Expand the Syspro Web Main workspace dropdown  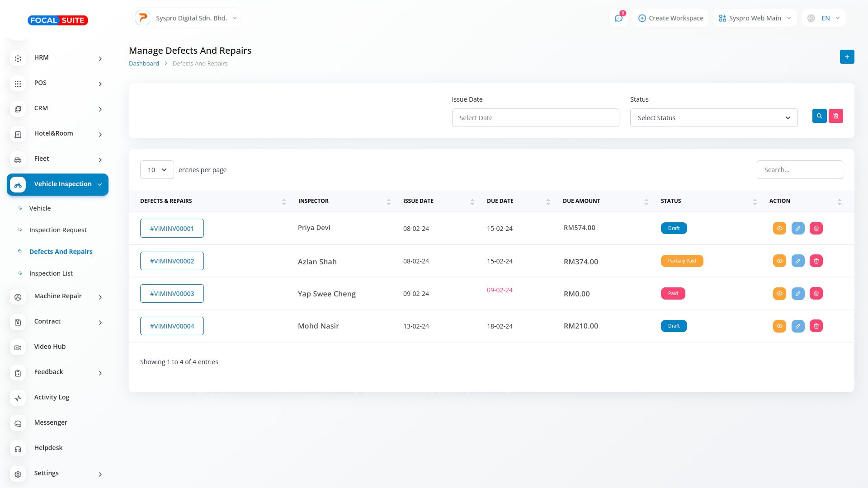755,18
